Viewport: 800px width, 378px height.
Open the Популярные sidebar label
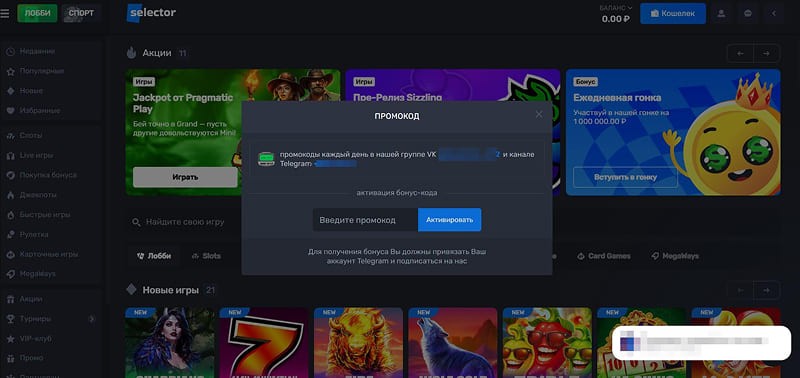[x=42, y=71]
